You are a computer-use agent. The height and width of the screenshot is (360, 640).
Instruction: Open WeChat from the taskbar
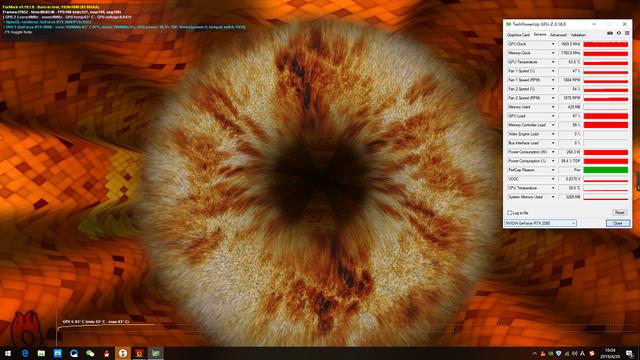coord(90,353)
